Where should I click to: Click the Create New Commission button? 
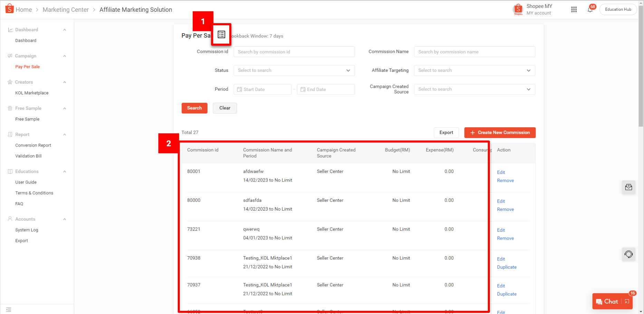(500, 132)
